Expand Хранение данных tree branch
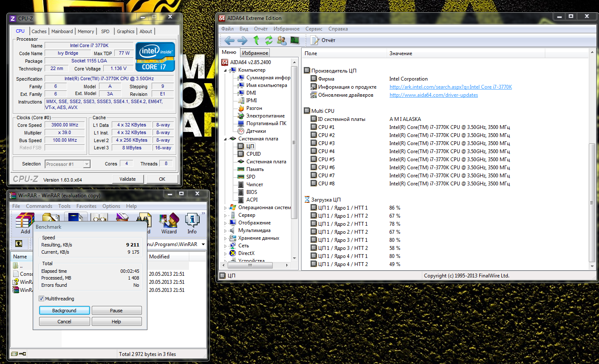 [x=225, y=238]
